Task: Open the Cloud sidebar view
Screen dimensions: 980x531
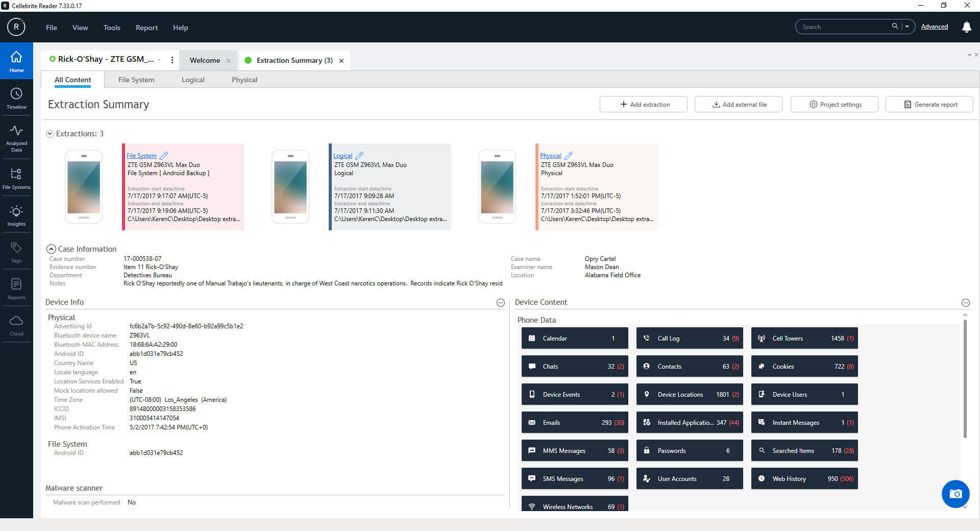Action: click(16, 325)
